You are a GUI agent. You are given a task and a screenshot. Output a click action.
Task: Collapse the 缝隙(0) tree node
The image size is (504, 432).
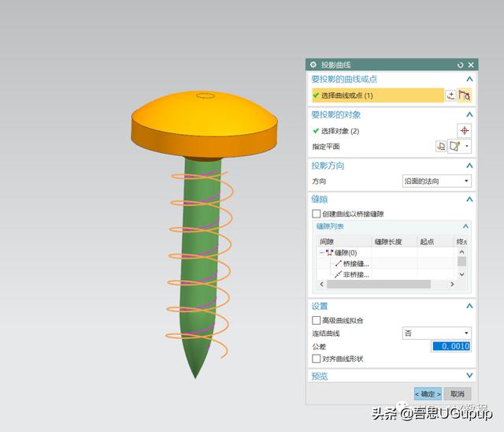coord(321,252)
